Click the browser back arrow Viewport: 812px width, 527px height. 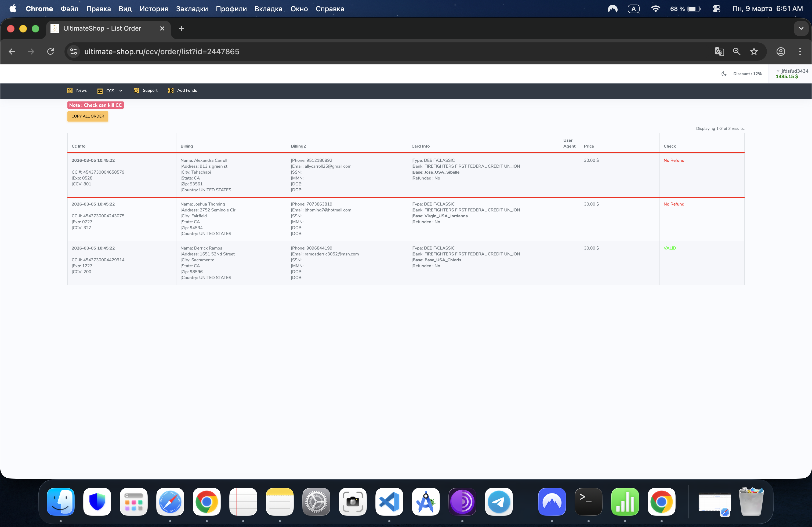pos(12,52)
